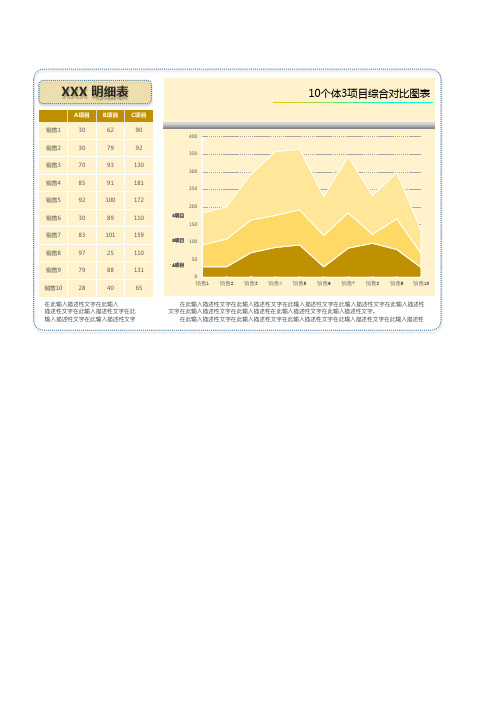The image size is (496, 702).
Task: Select the descriptive text paragraph below the table
Action: [x=90, y=312]
